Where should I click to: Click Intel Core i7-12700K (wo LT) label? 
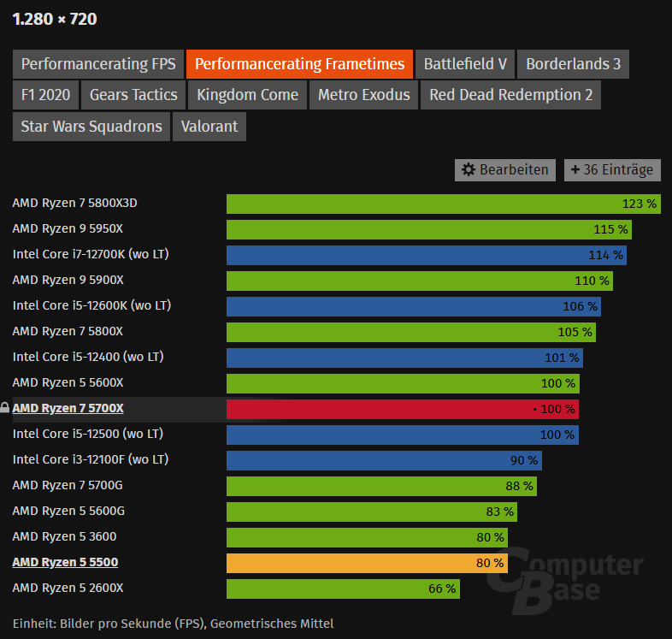coord(91,254)
